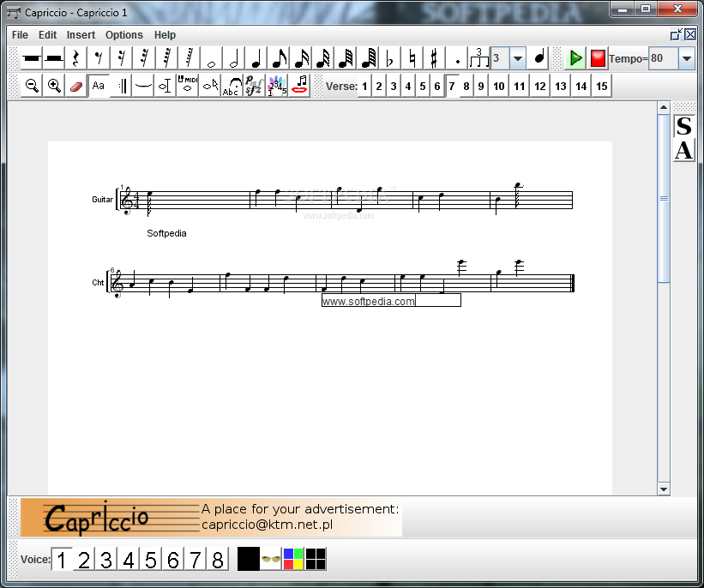Choose the natural accidental
This screenshot has height=588, width=704.
[x=412, y=58]
